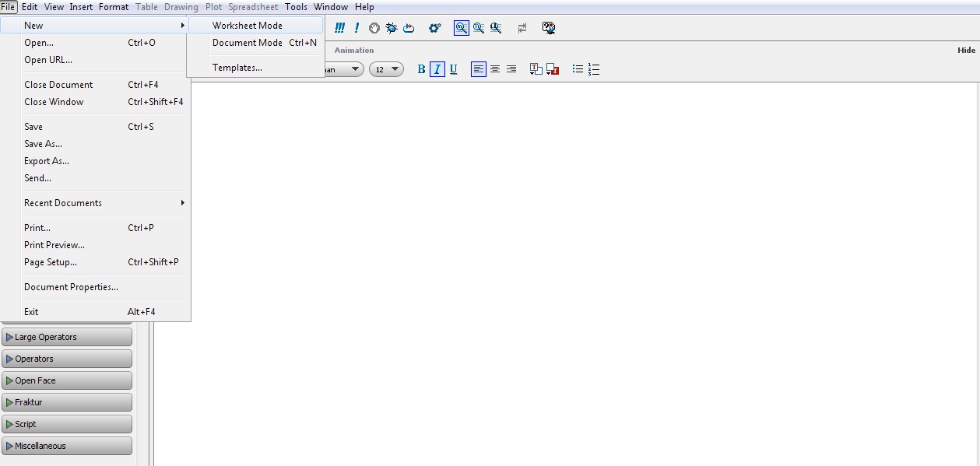
Task: Toggle underline text formatting
Action: (453, 68)
